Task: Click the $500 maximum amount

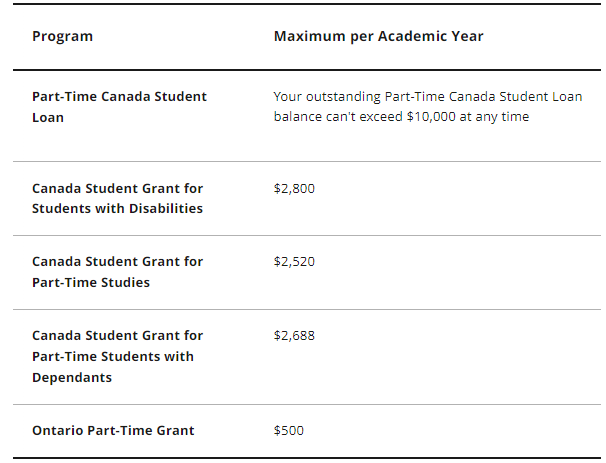Action: 289,430
